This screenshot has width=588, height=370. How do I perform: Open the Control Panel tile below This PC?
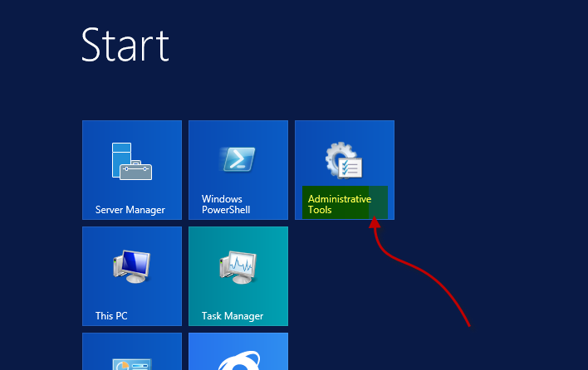tap(132, 351)
